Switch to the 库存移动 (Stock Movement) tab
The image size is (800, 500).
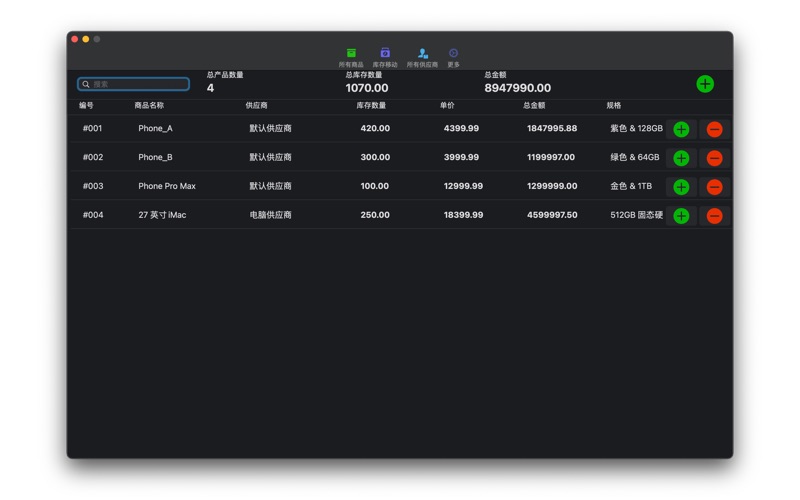click(x=385, y=57)
